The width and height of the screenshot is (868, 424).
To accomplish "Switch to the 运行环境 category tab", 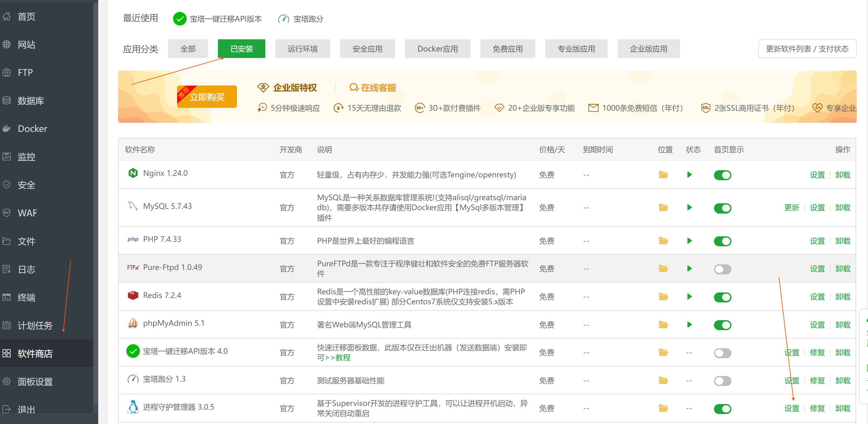I will [302, 49].
